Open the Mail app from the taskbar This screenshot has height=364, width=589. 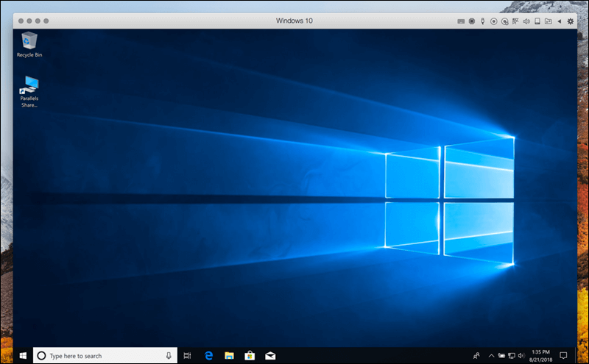tap(270, 355)
